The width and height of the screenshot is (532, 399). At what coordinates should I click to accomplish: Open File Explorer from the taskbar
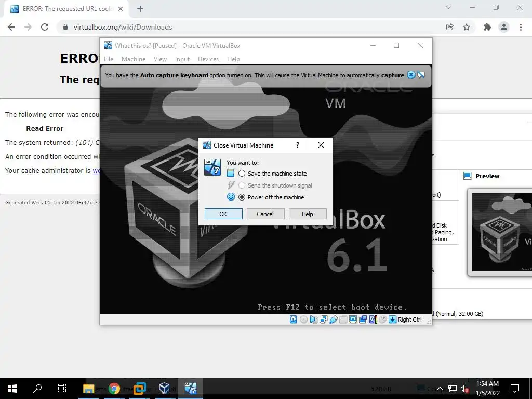(88, 389)
